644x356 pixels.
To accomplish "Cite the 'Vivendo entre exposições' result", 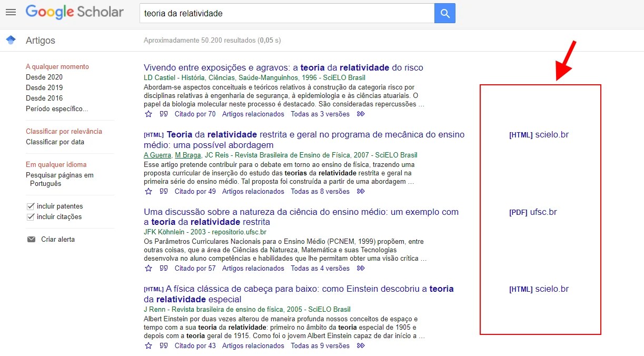I will click(164, 114).
